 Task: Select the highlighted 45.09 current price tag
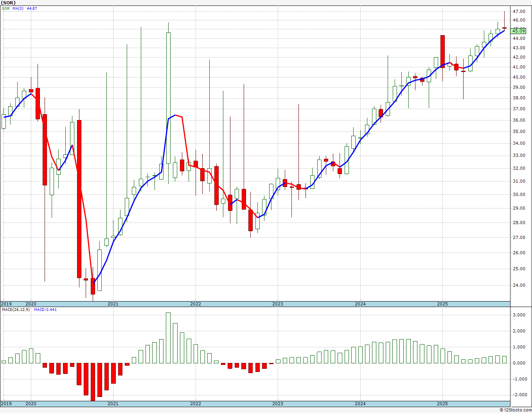click(x=518, y=31)
